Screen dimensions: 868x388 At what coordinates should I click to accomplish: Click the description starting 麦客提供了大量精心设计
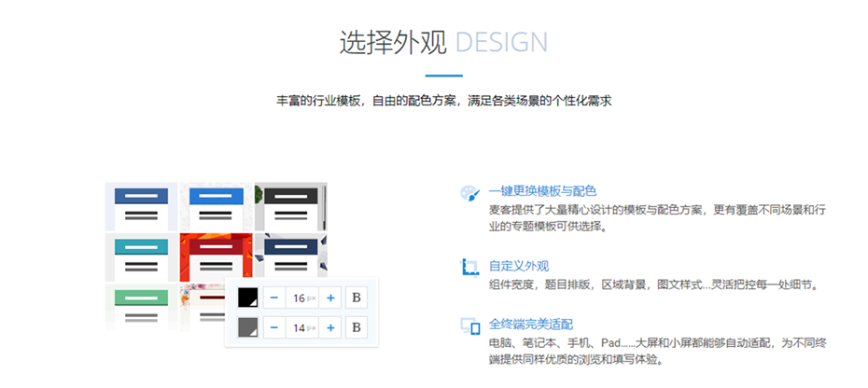(x=658, y=218)
